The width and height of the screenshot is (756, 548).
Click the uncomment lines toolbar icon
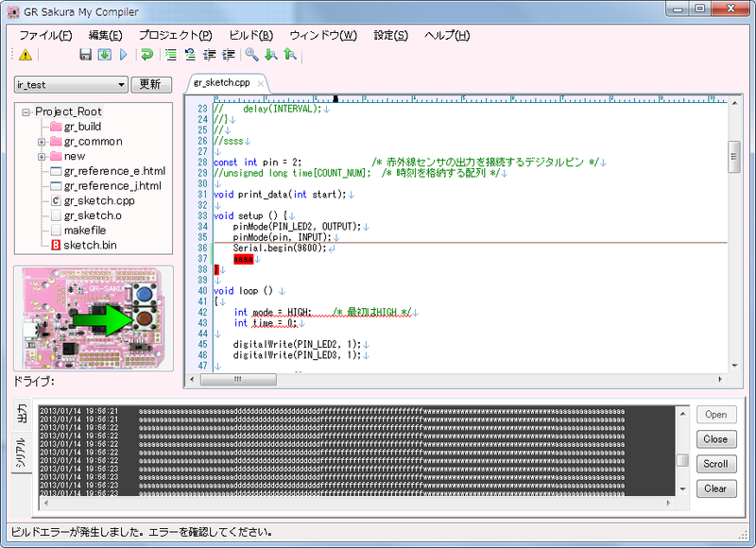[x=190, y=55]
